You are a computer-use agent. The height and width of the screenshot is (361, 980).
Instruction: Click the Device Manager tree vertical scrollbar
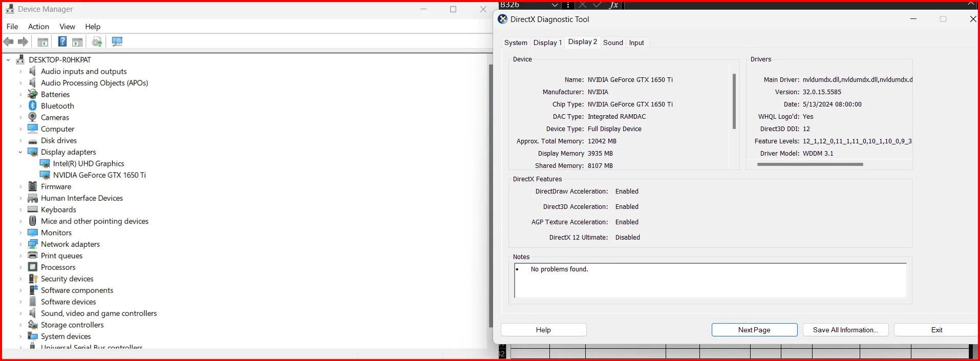[x=491, y=195]
